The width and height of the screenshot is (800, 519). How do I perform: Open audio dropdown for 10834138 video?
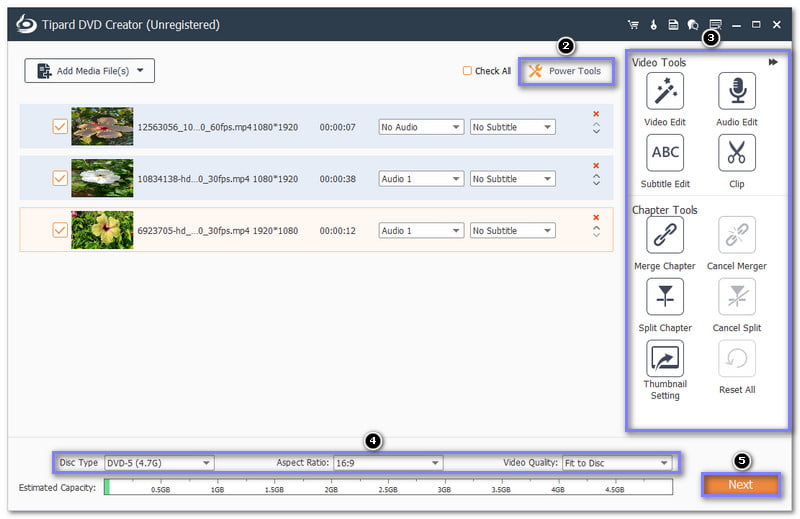pyautogui.click(x=421, y=179)
